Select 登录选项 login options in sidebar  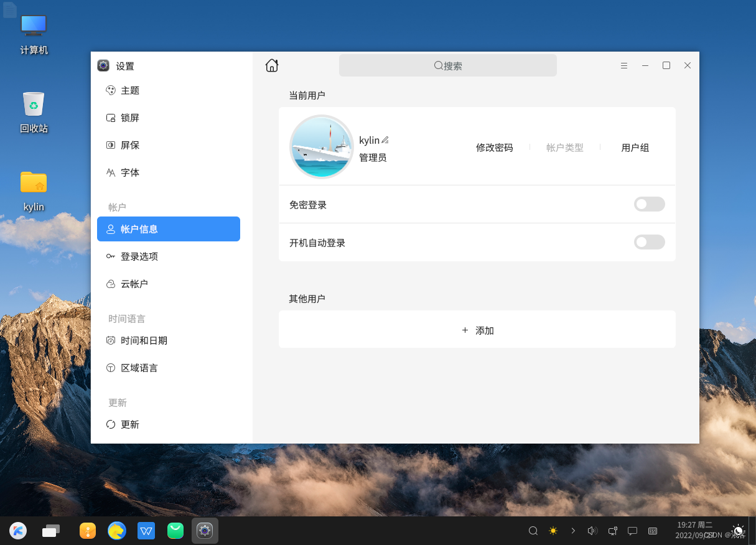139,256
